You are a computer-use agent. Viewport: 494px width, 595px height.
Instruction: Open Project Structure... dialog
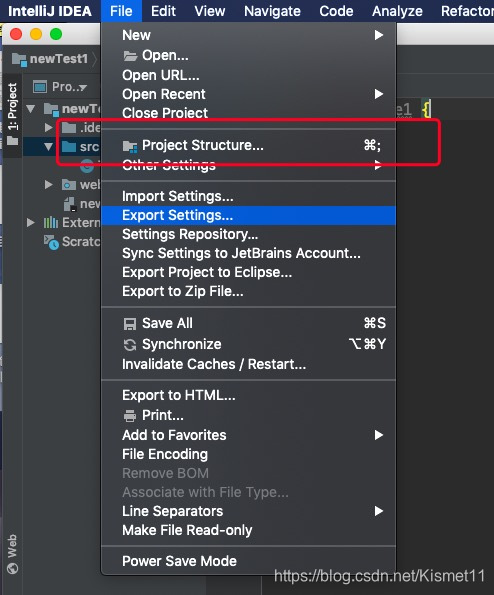coord(249,145)
